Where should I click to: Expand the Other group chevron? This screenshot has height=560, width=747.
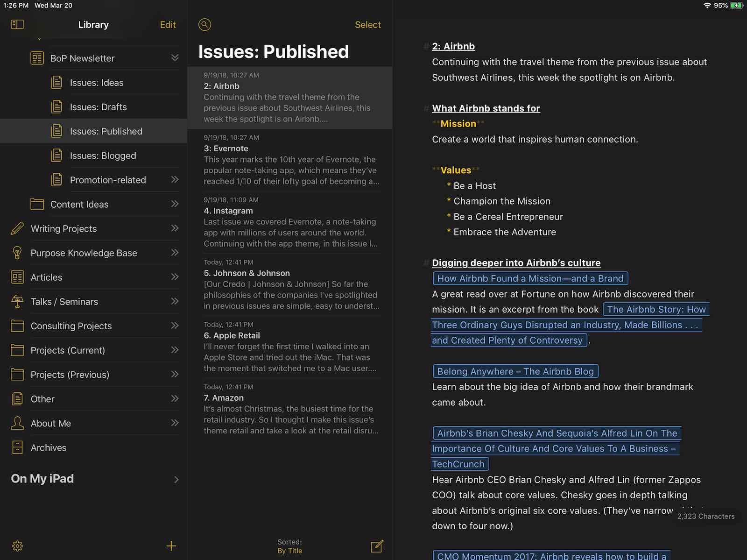175,398
